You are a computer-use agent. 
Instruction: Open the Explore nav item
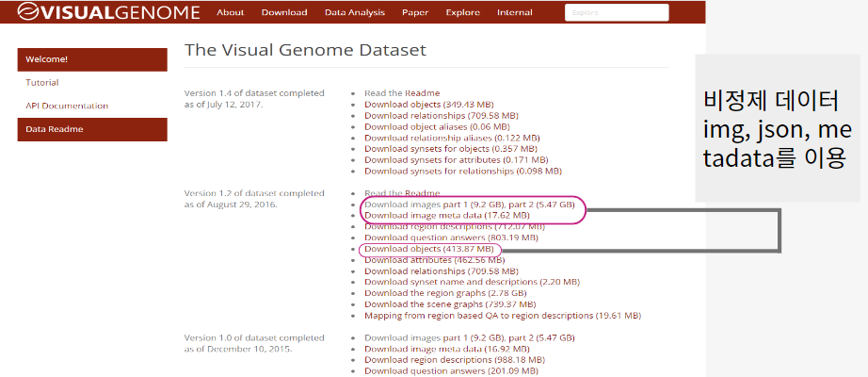coord(463,13)
